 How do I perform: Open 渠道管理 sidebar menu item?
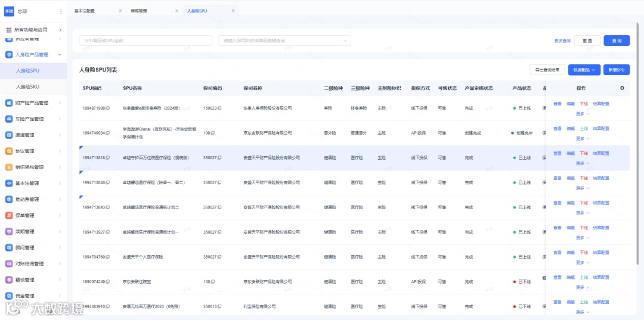(x=33, y=135)
